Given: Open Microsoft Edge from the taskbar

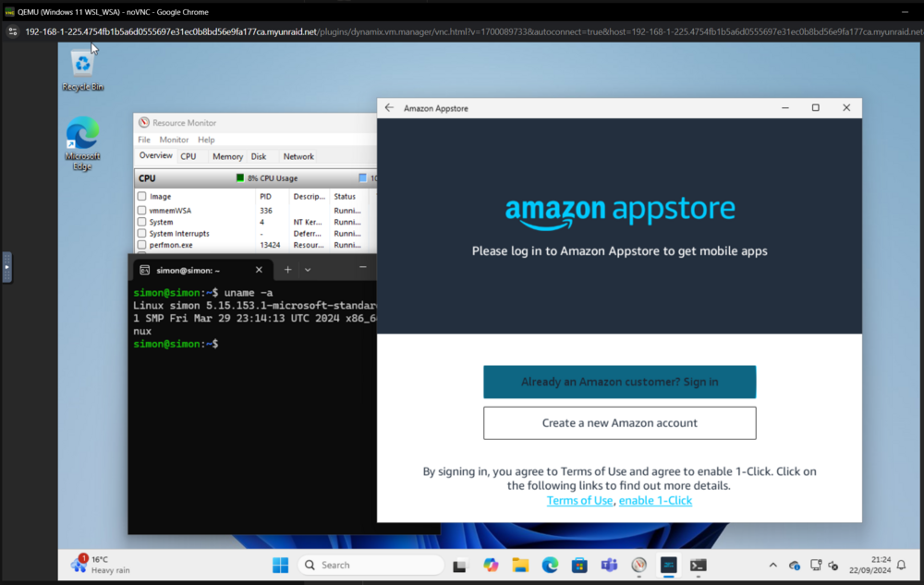Looking at the screenshot, I should click(550, 566).
